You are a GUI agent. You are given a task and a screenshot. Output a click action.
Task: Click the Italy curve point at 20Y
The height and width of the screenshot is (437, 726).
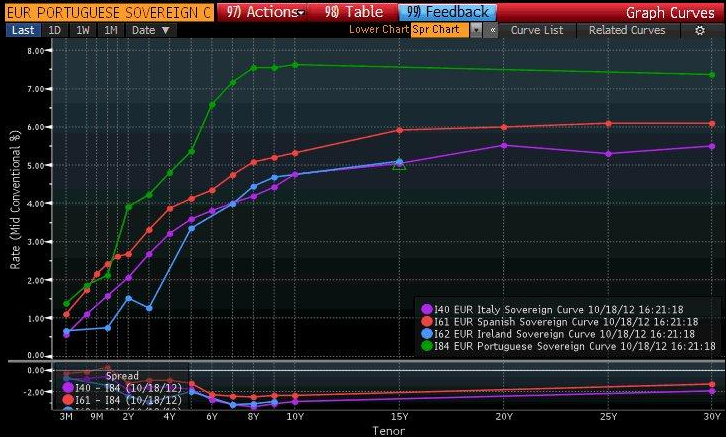504,146
